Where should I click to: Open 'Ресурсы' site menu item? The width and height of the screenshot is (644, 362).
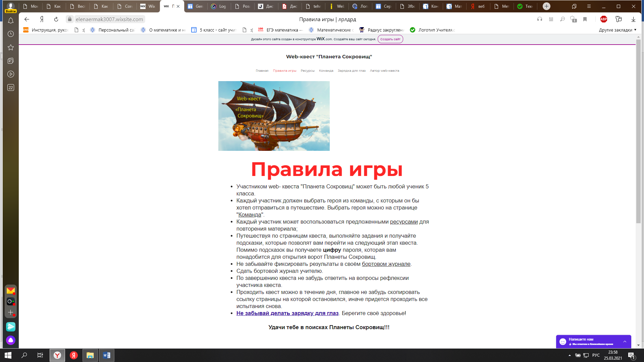click(x=307, y=71)
